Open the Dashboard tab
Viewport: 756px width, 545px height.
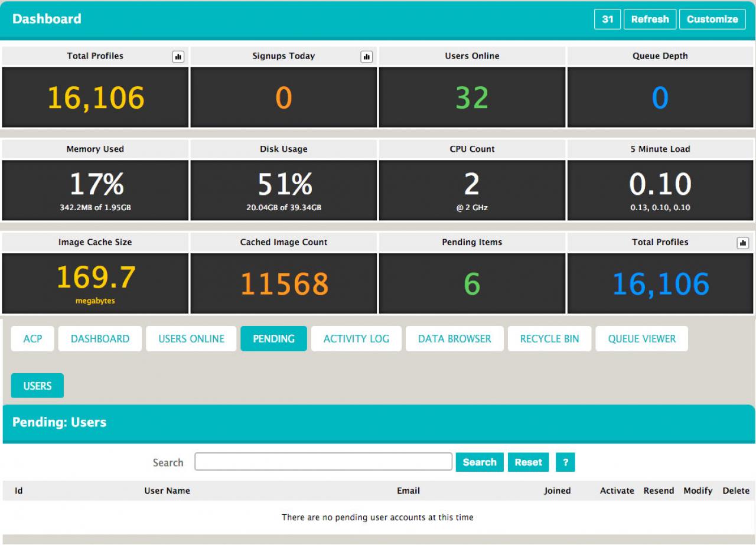click(100, 339)
